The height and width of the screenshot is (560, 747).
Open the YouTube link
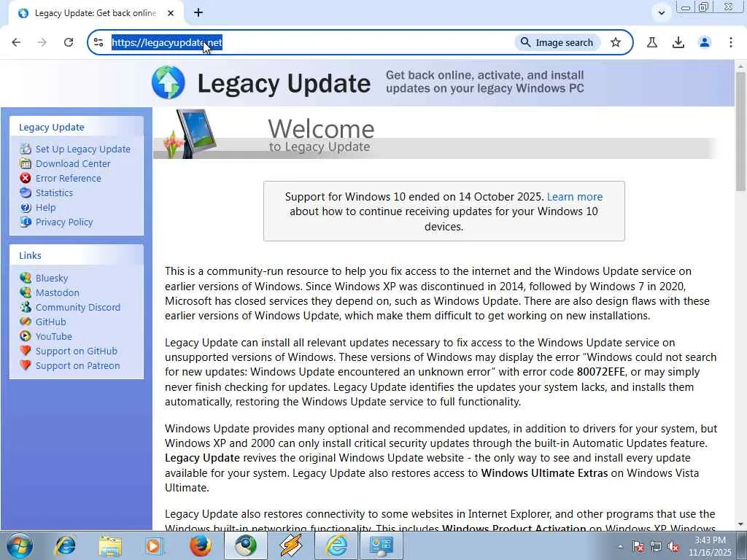point(54,337)
